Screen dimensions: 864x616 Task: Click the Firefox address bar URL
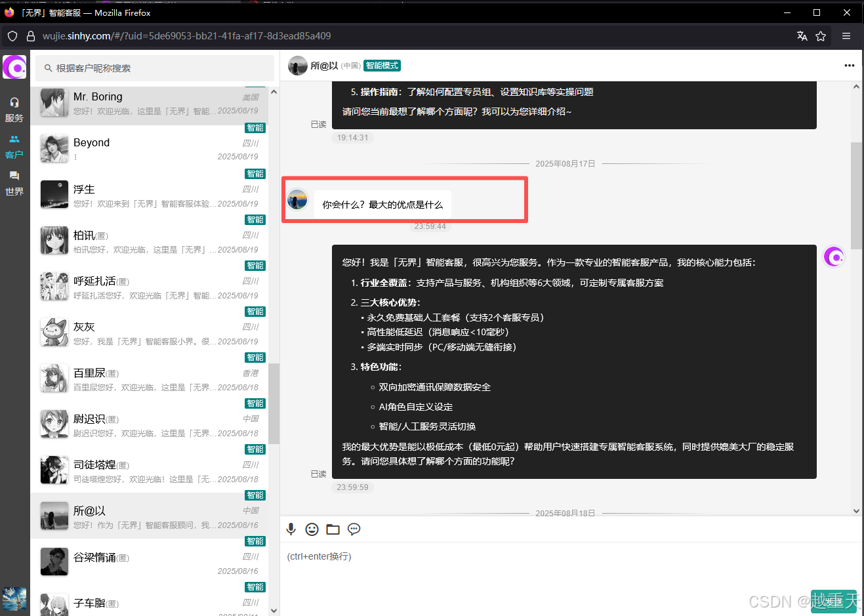pyautogui.click(x=186, y=36)
